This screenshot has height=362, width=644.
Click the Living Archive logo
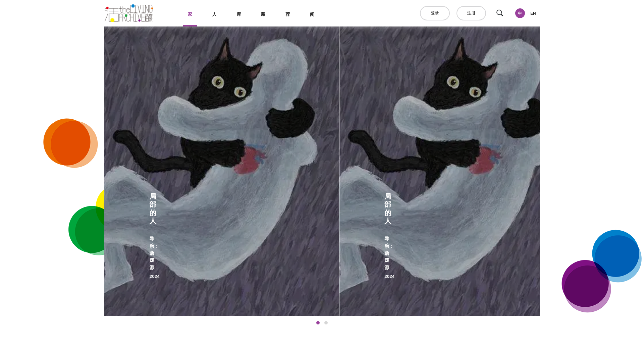[x=129, y=13]
